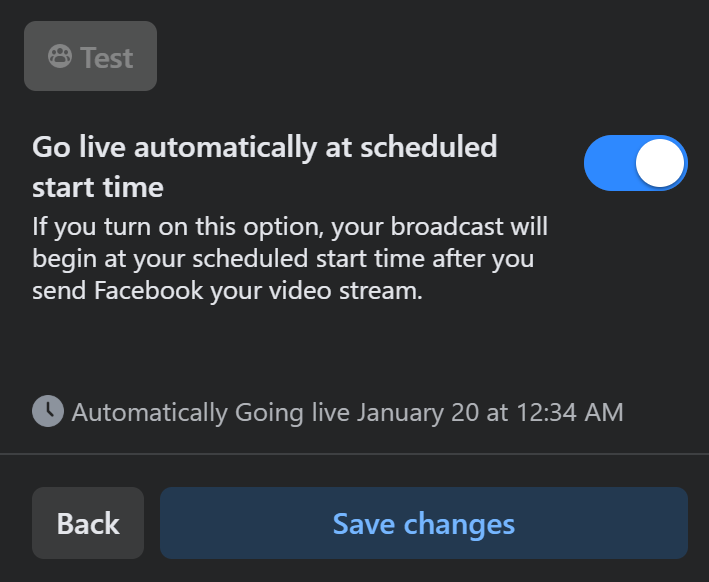Viewport: 709px width, 582px height.
Task: Click the 'start time' heading second line
Action: [x=98, y=187]
